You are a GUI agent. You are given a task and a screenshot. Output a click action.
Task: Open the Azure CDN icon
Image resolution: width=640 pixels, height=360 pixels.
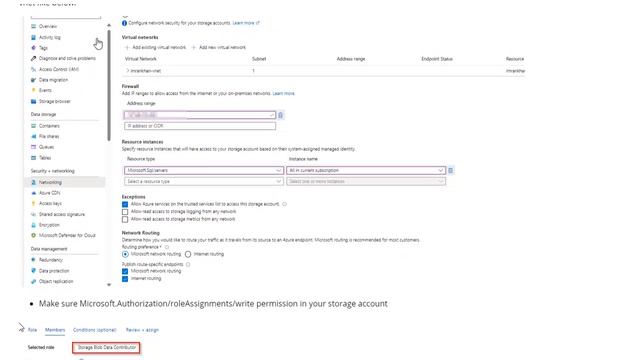pos(33,193)
